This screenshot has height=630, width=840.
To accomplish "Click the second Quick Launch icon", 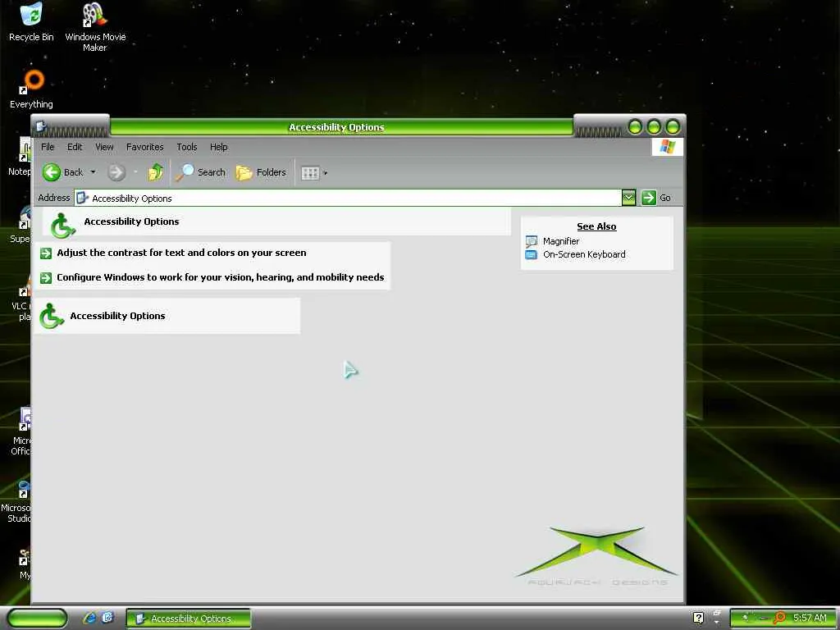I will coord(107,619).
